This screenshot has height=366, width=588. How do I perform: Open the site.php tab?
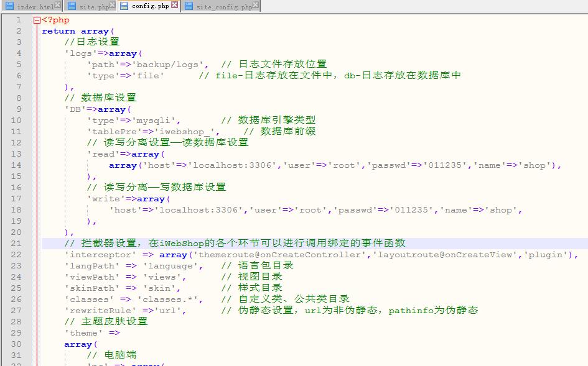(x=93, y=6)
